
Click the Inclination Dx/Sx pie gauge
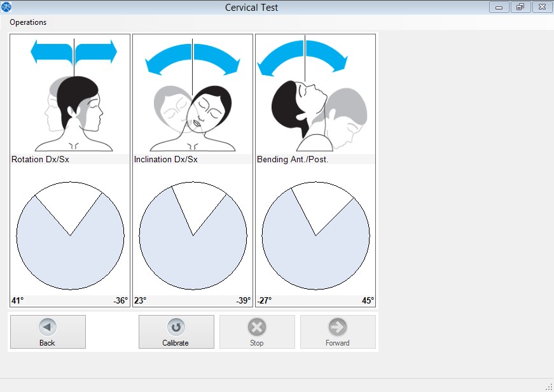193,235
